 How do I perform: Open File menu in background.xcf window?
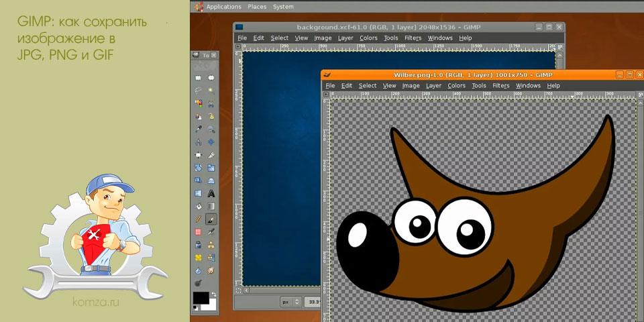coord(242,38)
